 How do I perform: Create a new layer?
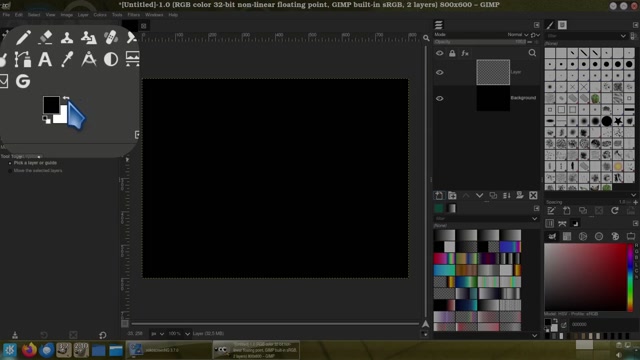click(439, 196)
